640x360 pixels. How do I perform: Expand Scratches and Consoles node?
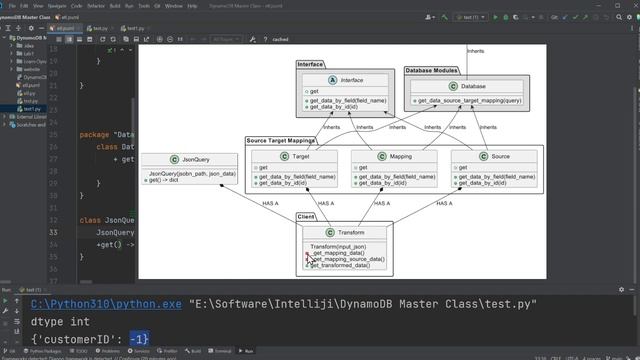coord(4,125)
